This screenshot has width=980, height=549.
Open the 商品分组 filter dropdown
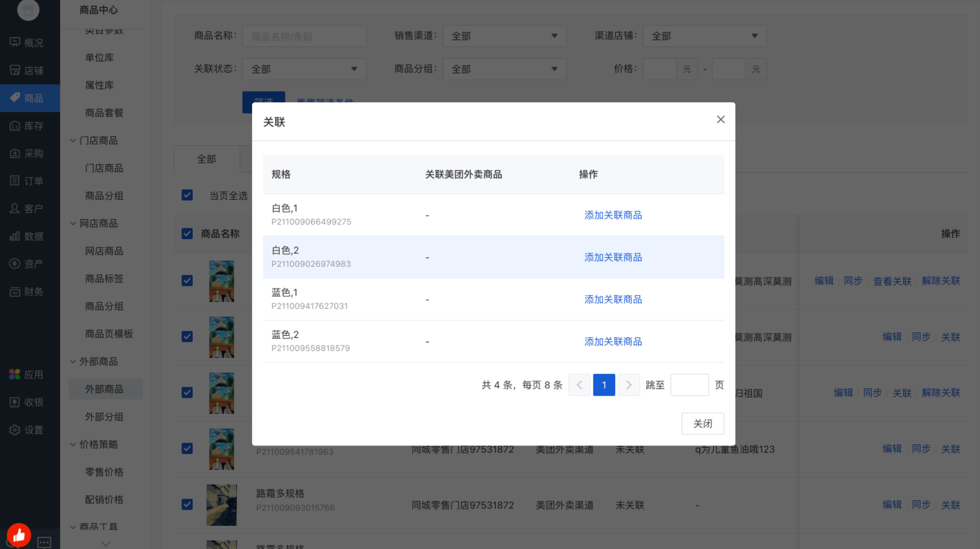pos(504,69)
